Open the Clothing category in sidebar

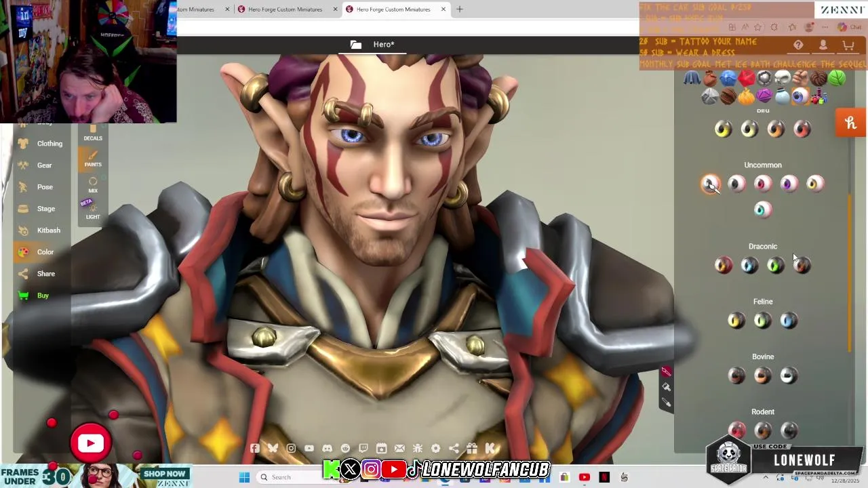coord(41,144)
